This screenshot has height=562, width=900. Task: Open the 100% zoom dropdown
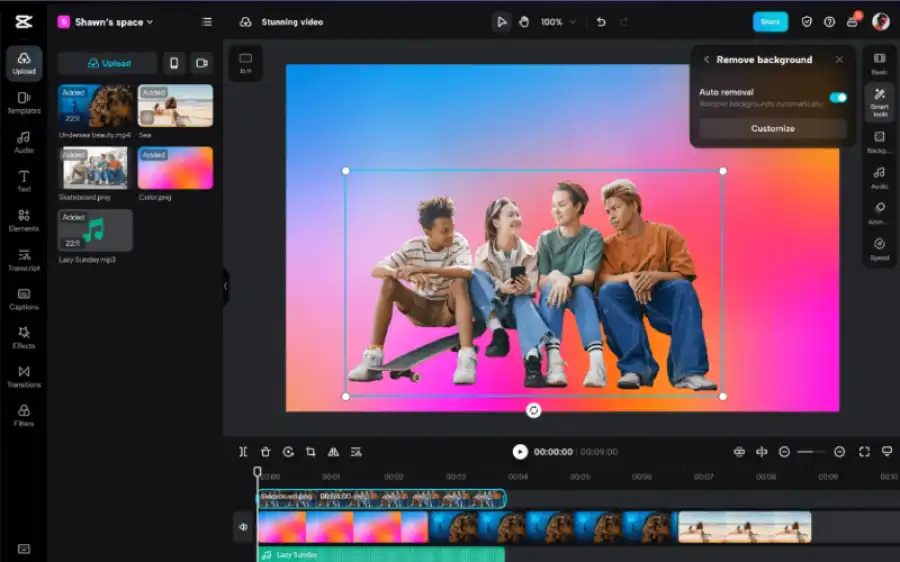[557, 22]
